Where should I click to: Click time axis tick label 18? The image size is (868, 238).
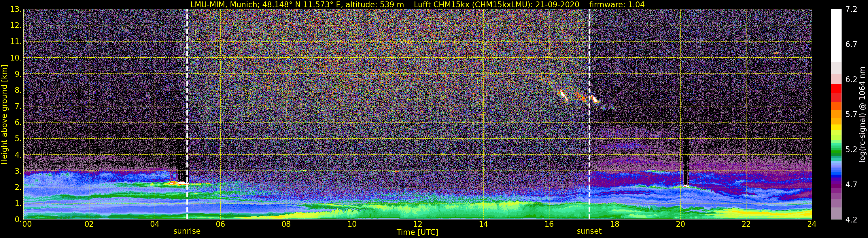[x=614, y=224]
